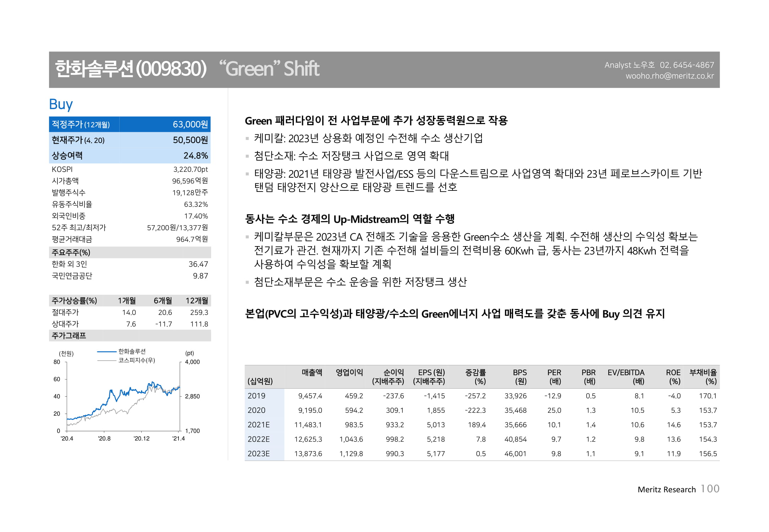Click the 코스피지수(우) gray legend line
Image resolution: width=769 pixels, height=532 pixels.
pos(106,360)
